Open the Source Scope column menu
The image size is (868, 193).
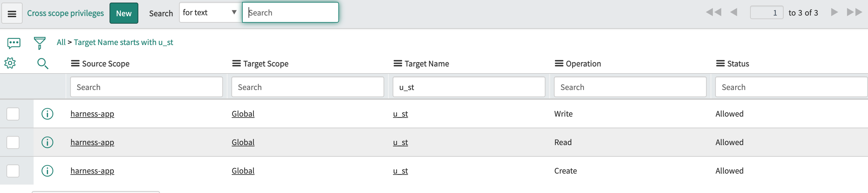75,63
